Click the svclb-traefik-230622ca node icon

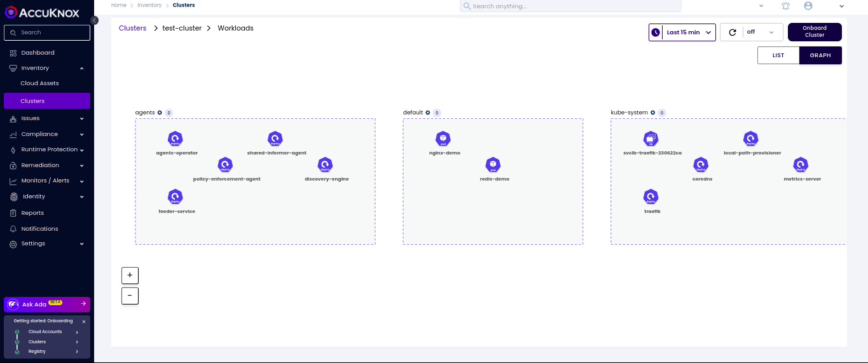[x=651, y=139]
